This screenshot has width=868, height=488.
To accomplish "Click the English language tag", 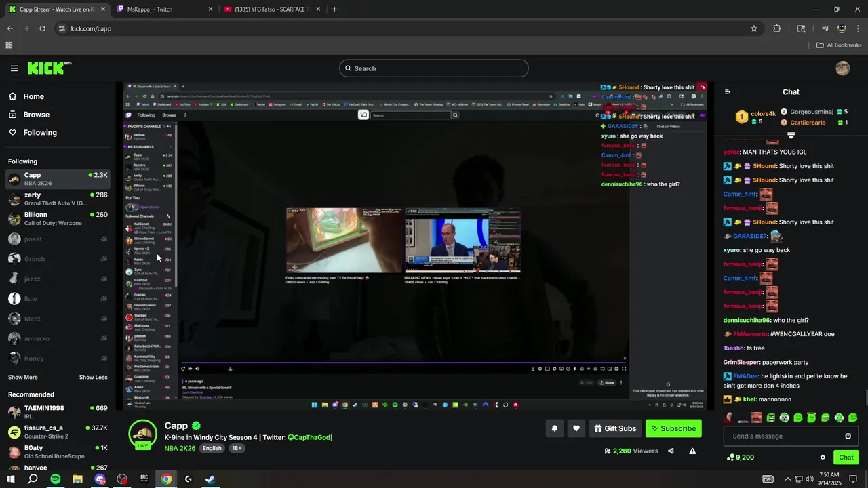I will [212, 448].
